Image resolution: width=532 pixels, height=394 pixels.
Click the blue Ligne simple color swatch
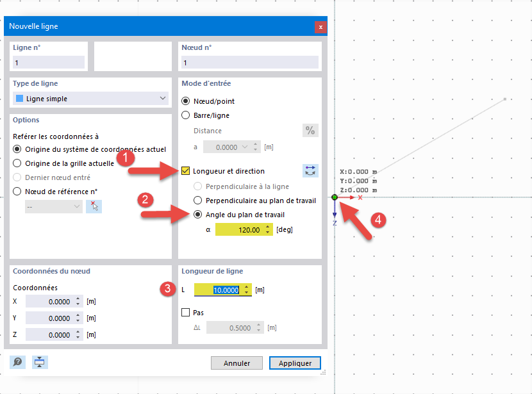[20, 98]
